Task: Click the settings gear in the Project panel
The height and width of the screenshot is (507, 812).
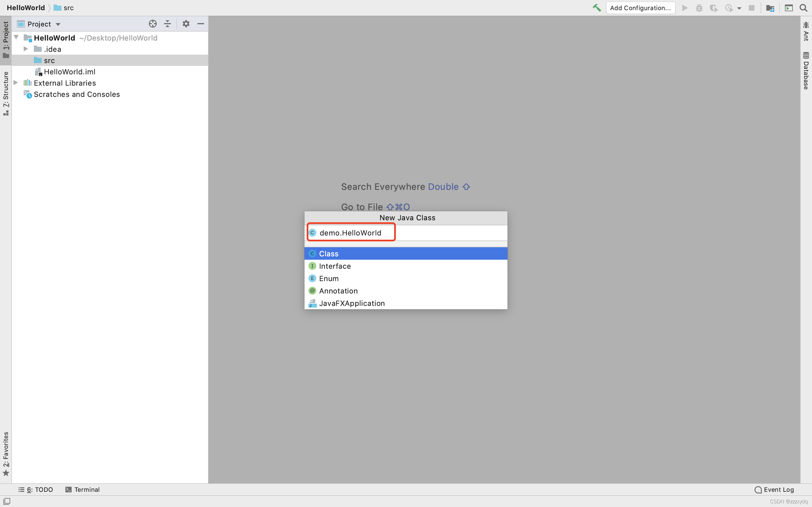Action: 186,23
